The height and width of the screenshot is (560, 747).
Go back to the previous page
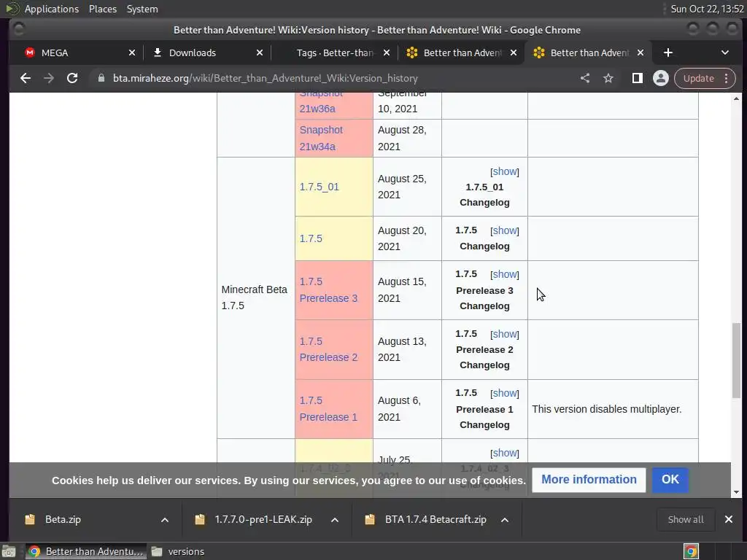click(26, 78)
